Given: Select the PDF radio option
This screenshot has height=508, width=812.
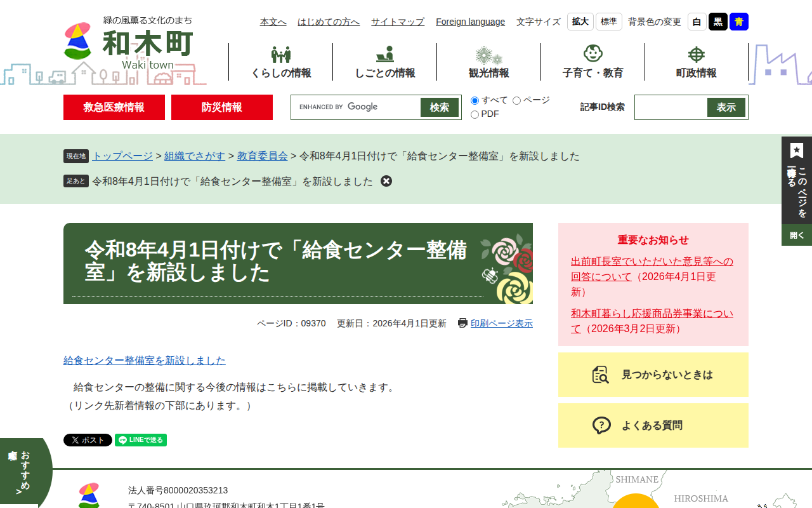Looking at the screenshot, I should pos(475,114).
